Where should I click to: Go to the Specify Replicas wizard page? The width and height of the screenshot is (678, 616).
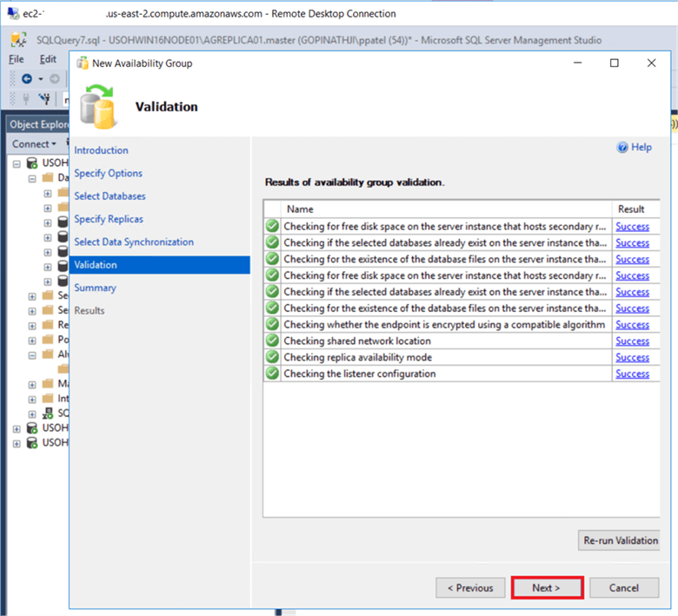pos(109,219)
